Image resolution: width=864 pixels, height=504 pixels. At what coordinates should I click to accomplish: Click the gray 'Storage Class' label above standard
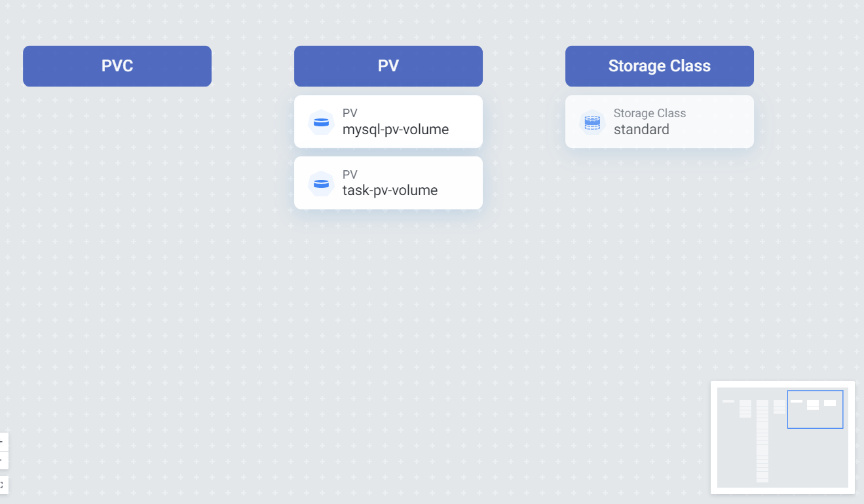(649, 114)
